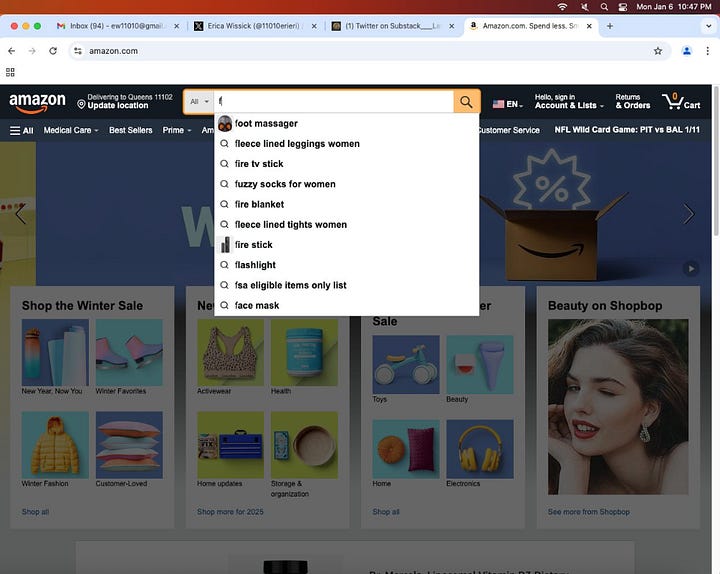The width and height of the screenshot is (720, 574).
Task: Open macOS Wi-Fi menu
Action: pyautogui.click(x=562, y=7)
